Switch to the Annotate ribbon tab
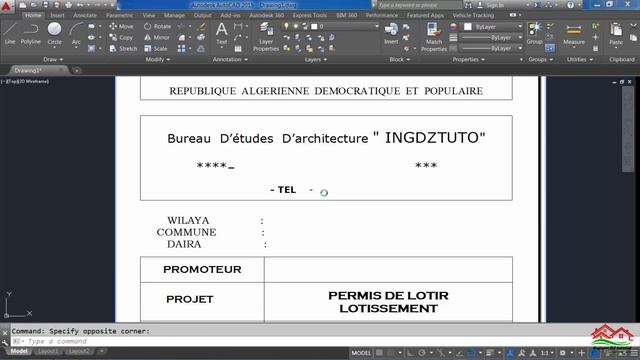Image resolution: width=640 pixels, height=360 pixels. point(85,15)
